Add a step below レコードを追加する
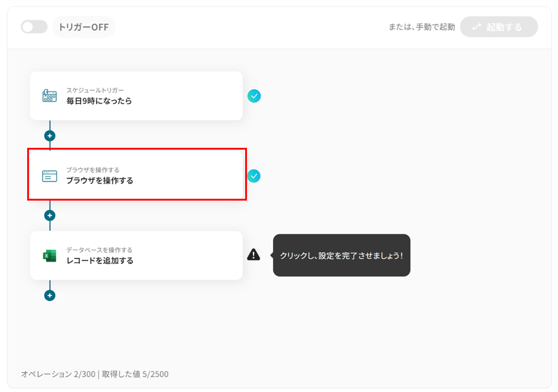Image resolution: width=558 pixels, height=392 pixels. tap(50, 295)
